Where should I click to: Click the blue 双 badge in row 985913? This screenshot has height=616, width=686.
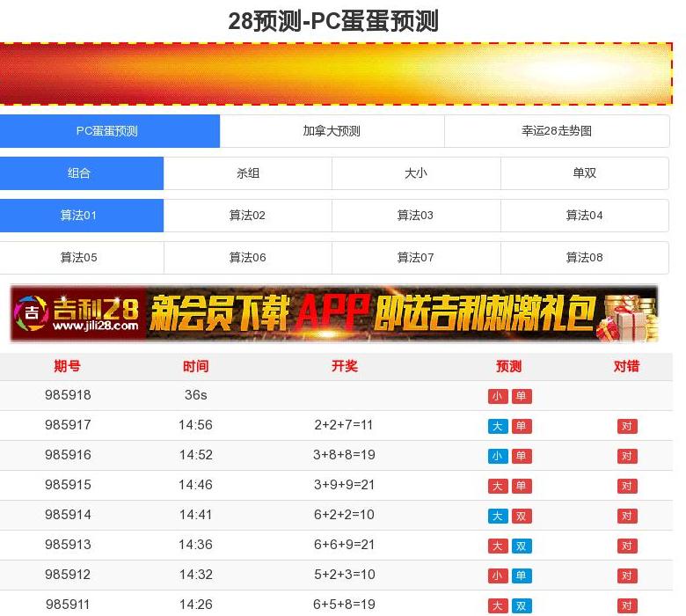[522, 546]
